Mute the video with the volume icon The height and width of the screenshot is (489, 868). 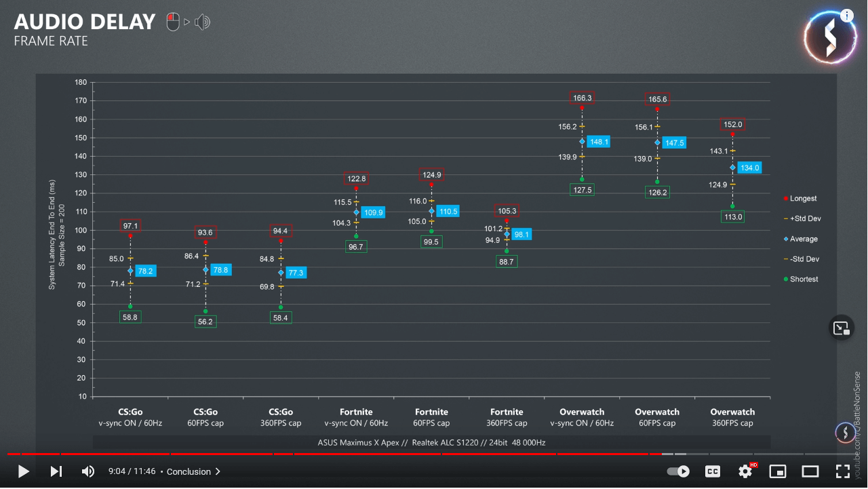[x=87, y=471]
